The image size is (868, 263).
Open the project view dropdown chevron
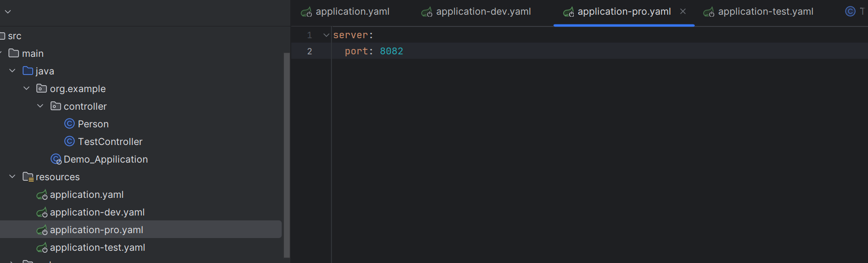8,11
